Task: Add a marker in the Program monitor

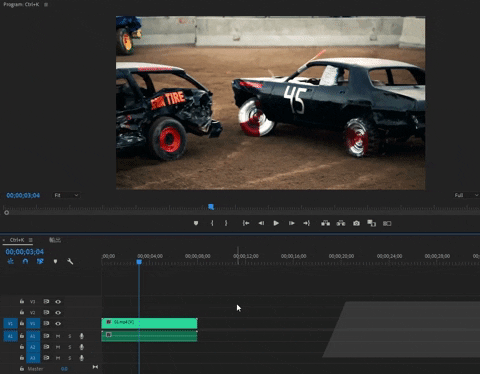Action: [x=196, y=223]
